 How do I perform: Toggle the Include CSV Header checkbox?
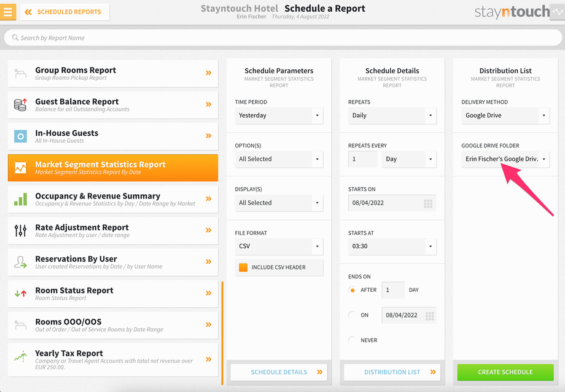point(243,267)
